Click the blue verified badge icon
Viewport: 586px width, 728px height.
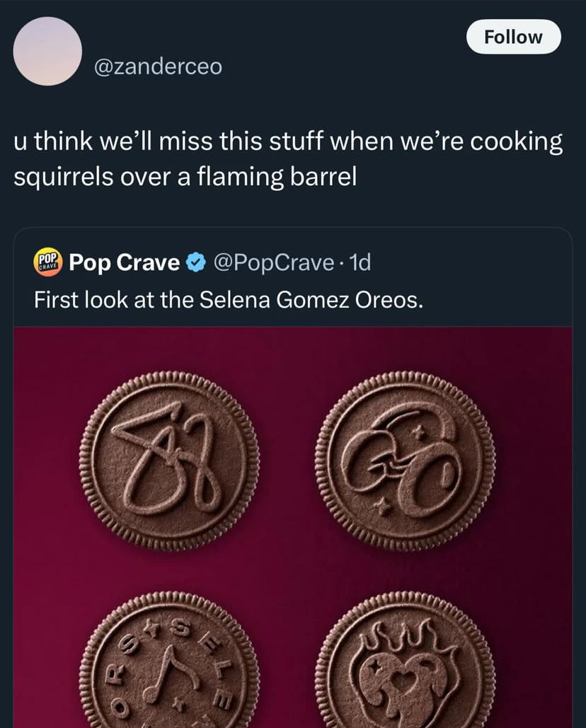point(195,262)
